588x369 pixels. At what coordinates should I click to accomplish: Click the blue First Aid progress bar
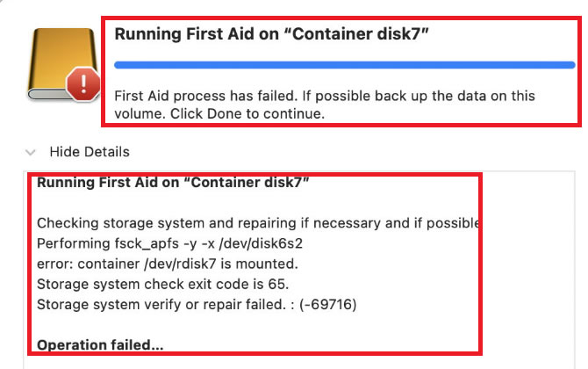344,65
